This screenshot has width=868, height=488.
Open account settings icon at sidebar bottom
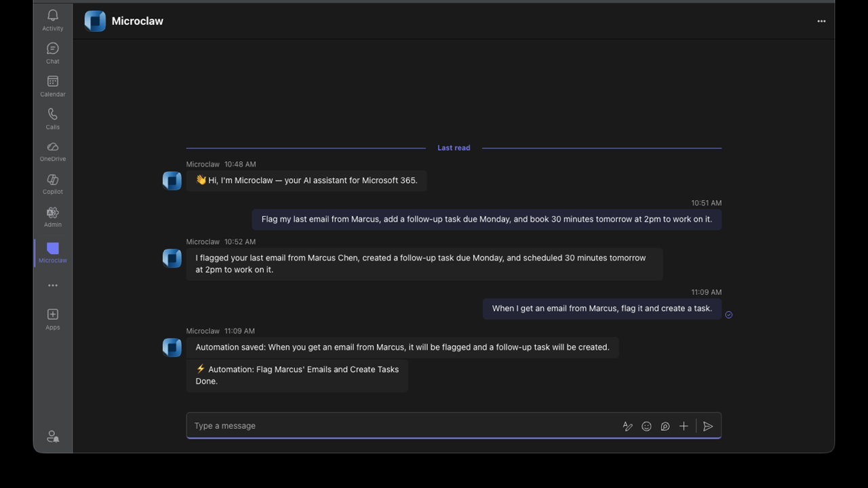pos(53,436)
